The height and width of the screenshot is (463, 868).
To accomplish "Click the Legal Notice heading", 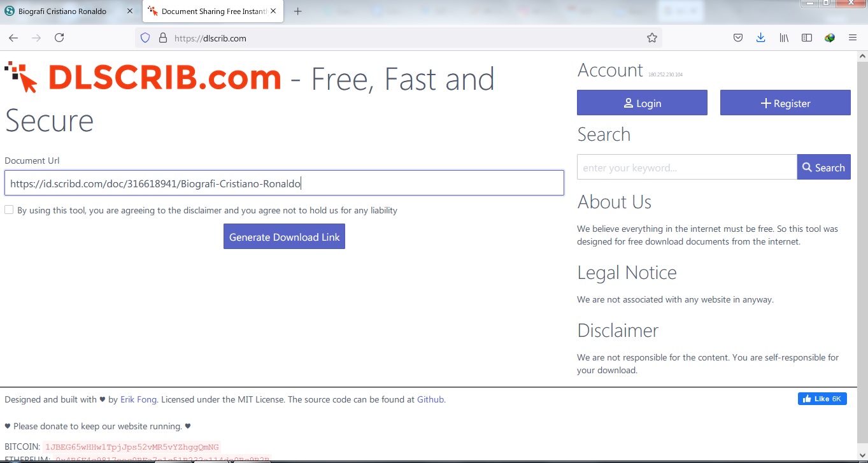I will [x=627, y=273].
